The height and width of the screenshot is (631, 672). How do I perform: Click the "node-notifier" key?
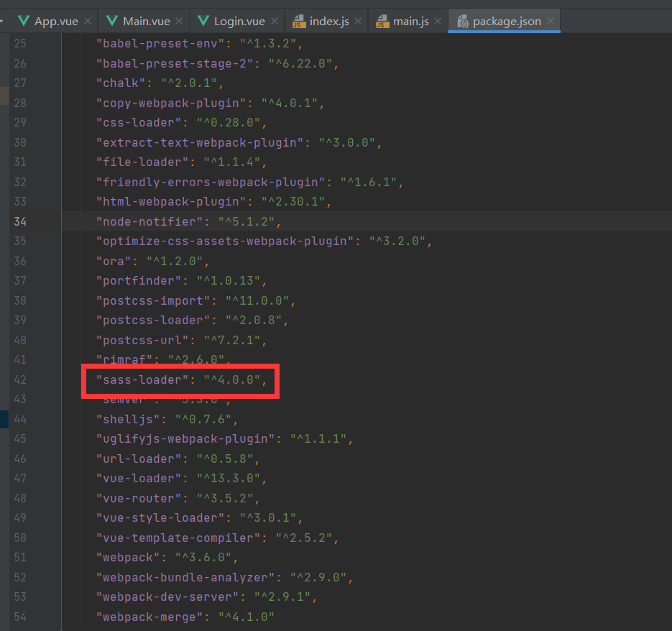pyautogui.click(x=149, y=221)
